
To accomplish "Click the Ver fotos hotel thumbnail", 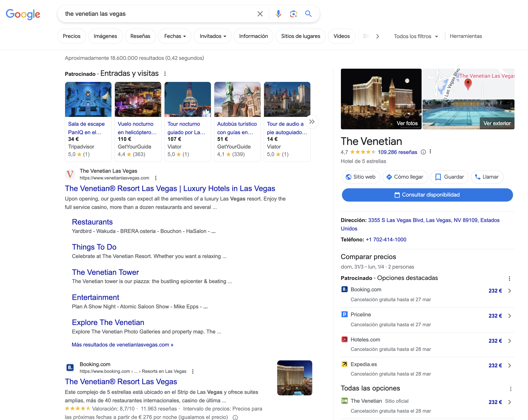I will click(x=381, y=99).
